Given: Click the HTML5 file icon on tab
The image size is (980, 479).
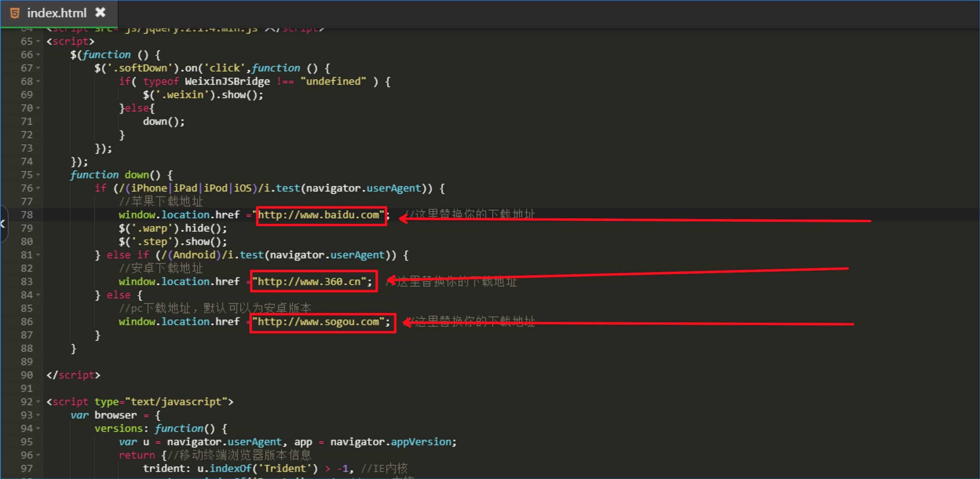Looking at the screenshot, I should (15, 13).
